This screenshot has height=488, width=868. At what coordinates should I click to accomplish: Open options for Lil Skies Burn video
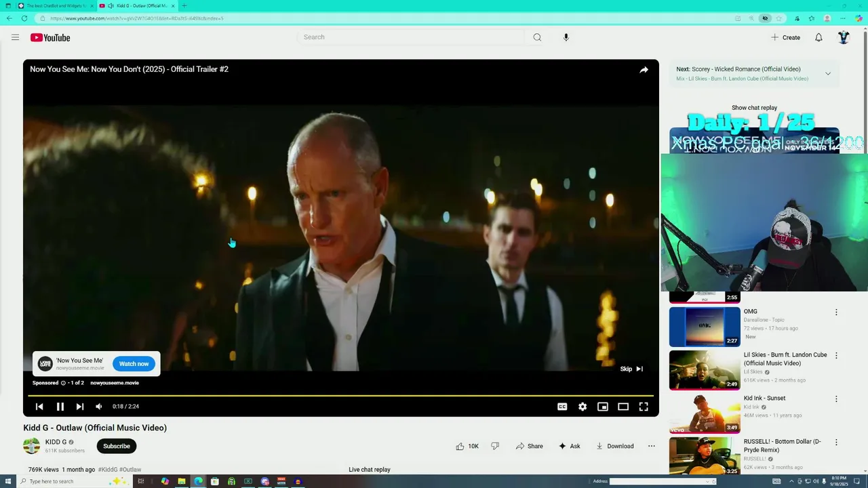836,356
